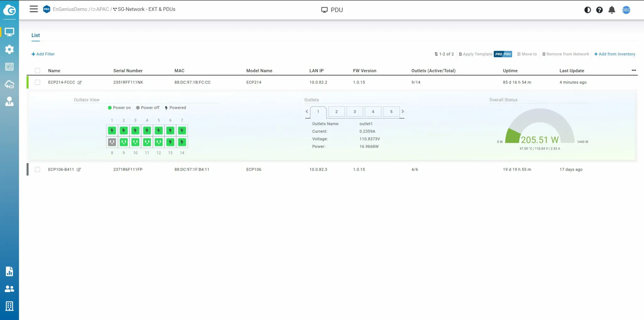Switch to outlet tab 4
644x320 pixels.
pos(373,112)
